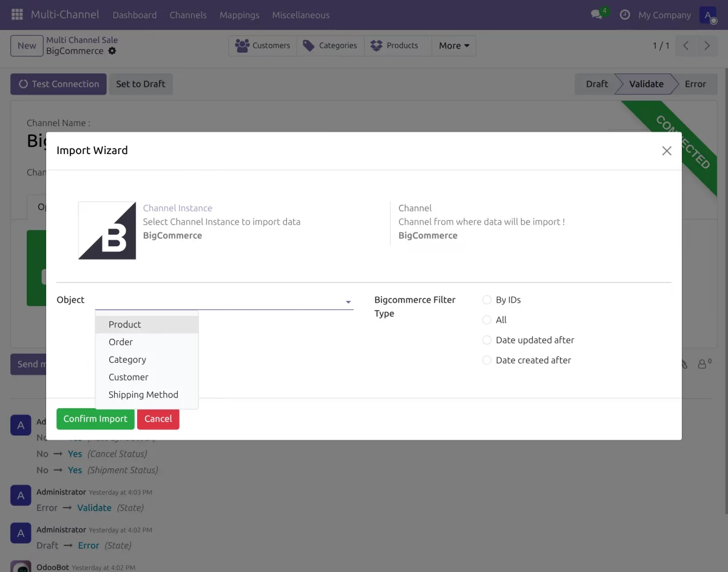
Task: Open the activities clock icon
Action: [625, 15]
